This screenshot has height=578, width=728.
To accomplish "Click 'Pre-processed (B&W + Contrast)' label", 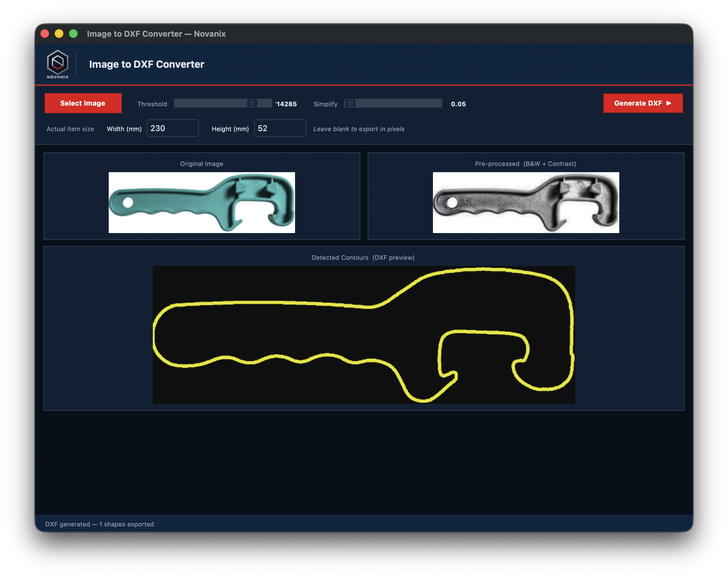I will point(526,163).
